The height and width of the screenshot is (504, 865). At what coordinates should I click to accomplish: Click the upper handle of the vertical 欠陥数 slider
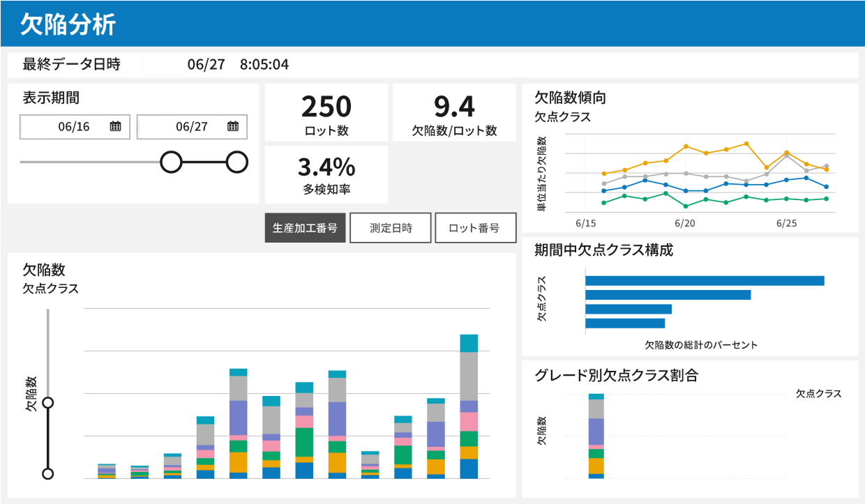pyautogui.click(x=48, y=403)
